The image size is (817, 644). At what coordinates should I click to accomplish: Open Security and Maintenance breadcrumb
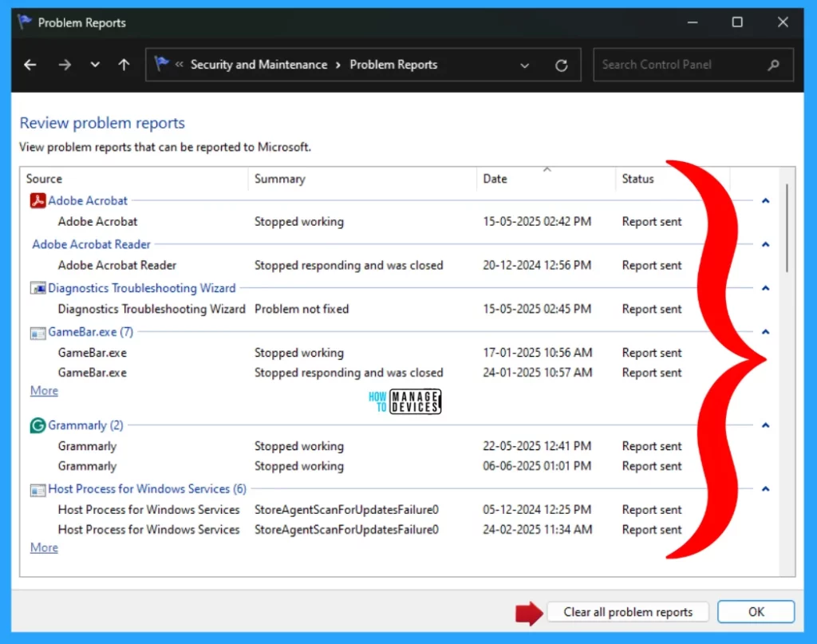coord(259,65)
